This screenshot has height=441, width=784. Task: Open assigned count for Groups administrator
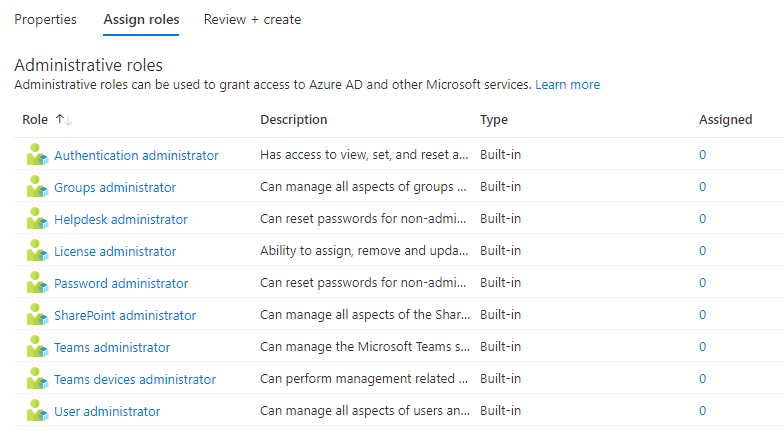point(702,187)
